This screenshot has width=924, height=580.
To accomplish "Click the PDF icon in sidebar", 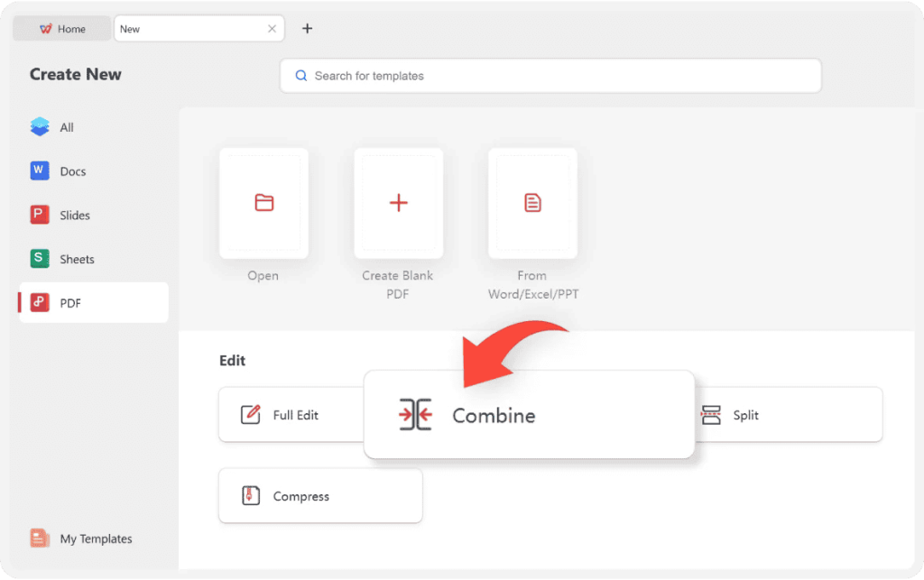I will click(40, 303).
